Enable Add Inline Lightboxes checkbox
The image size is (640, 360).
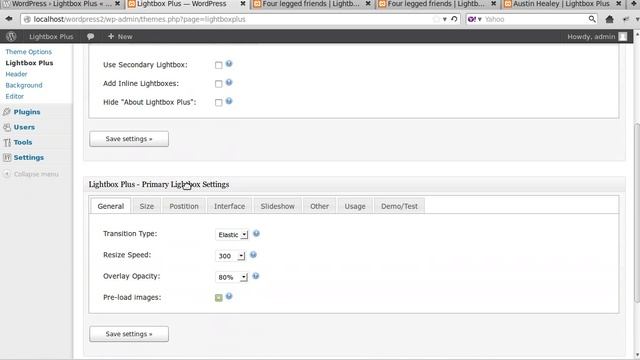tap(219, 84)
